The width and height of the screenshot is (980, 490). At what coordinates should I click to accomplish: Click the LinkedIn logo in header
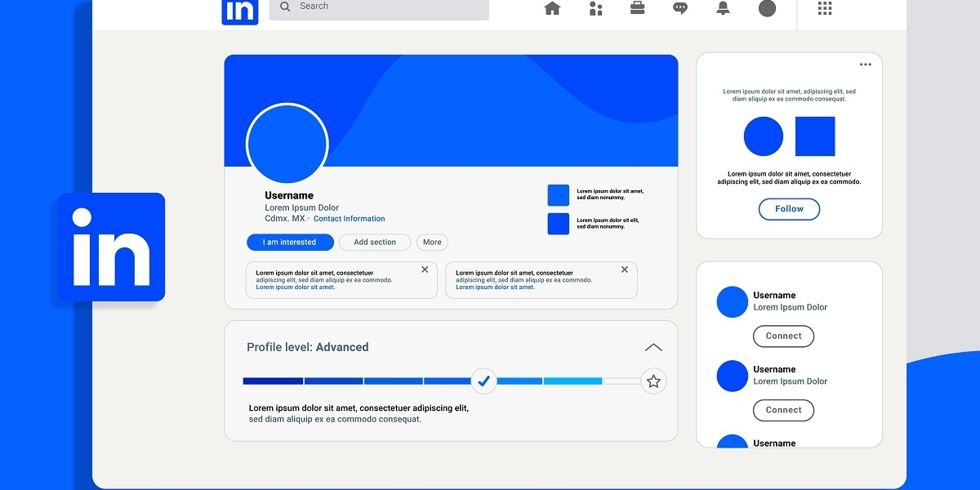tap(240, 11)
